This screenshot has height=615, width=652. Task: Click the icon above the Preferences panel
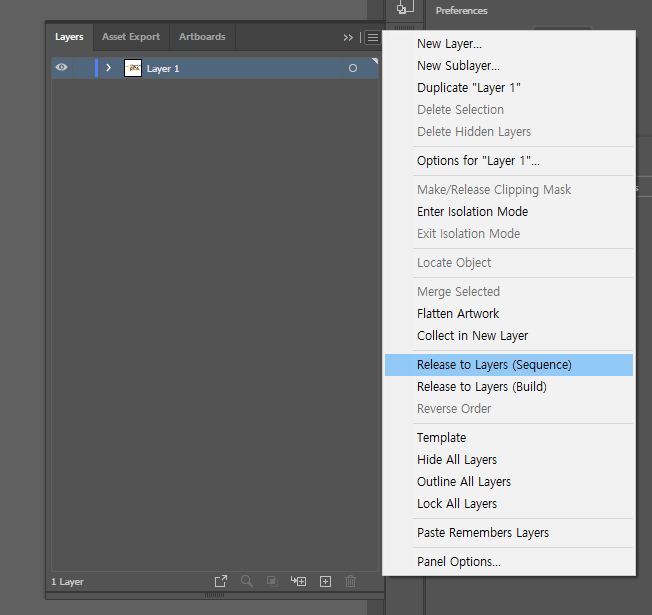(x=405, y=7)
